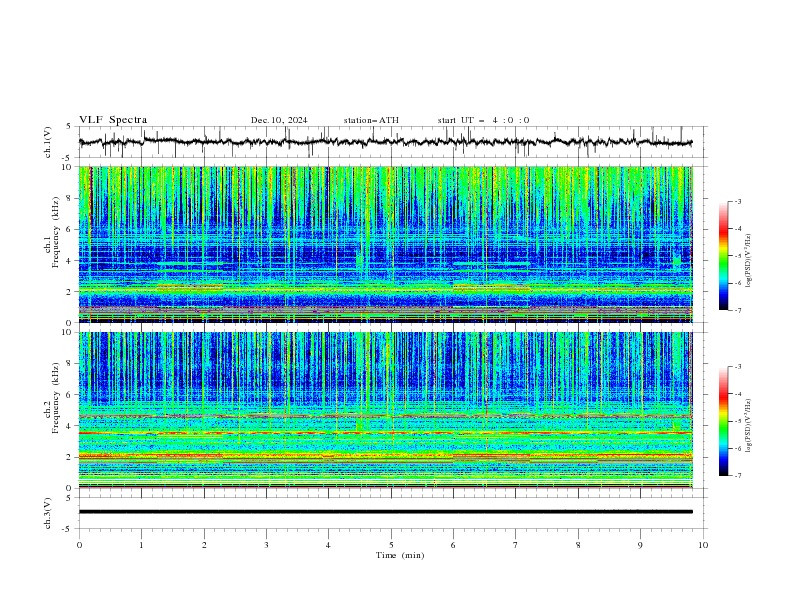792x612 pixels.
Task: Click the ch.1 'Frequency (kHz)' axis label
Action: pyautogui.click(x=56, y=232)
